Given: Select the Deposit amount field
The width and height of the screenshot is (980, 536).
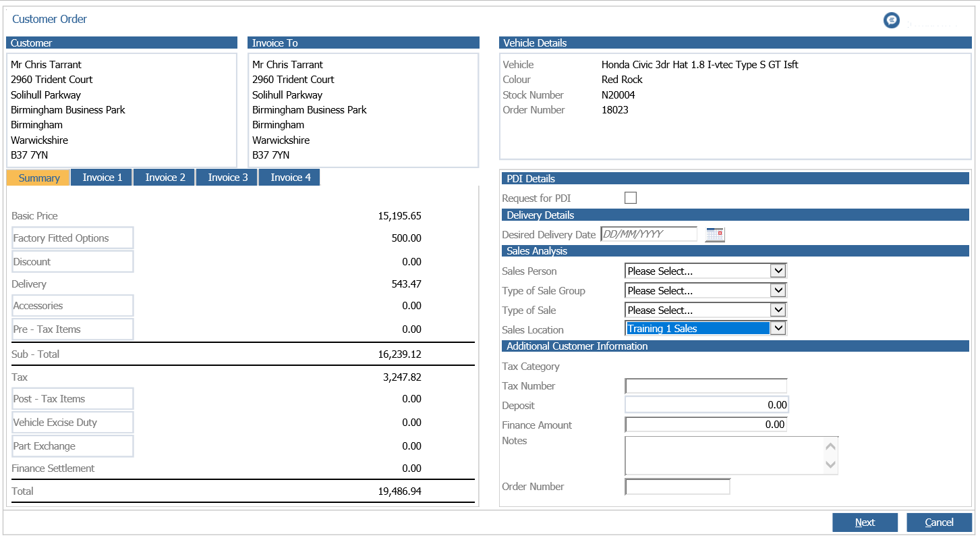Looking at the screenshot, I should pyautogui.click(x=706, y=405).
